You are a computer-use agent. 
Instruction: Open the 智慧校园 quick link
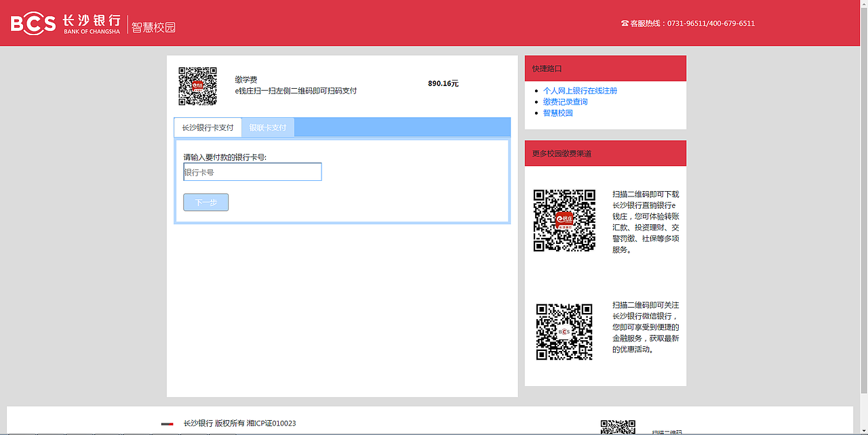[x=558, y=113]
